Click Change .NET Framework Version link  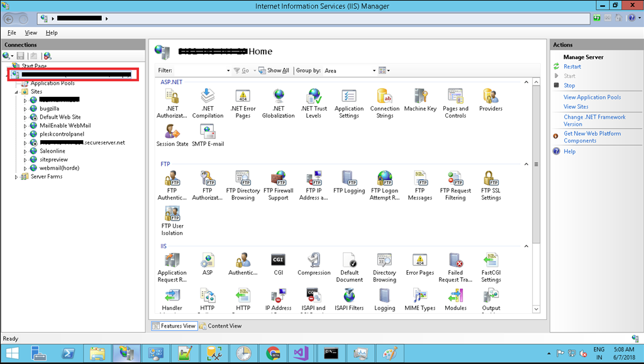[x=594, y=121]
